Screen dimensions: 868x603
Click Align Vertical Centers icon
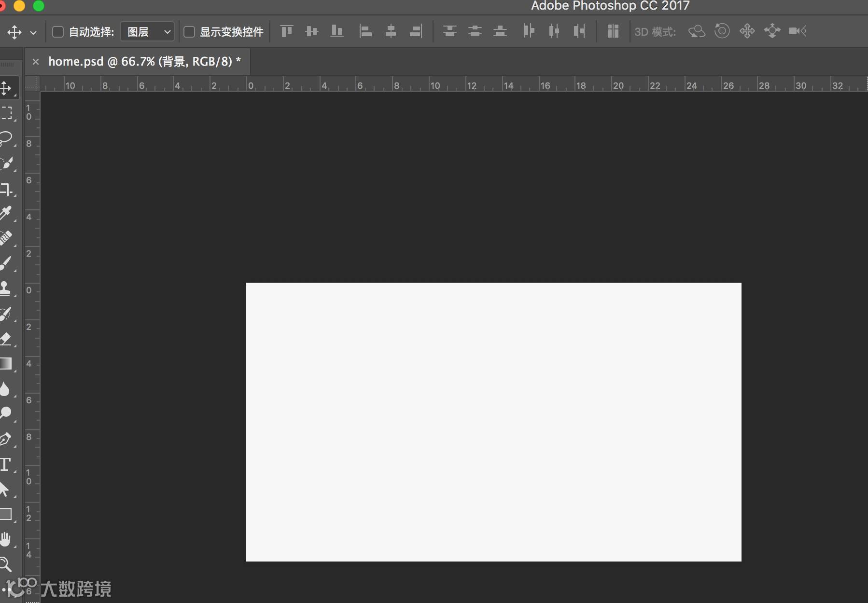312,31
